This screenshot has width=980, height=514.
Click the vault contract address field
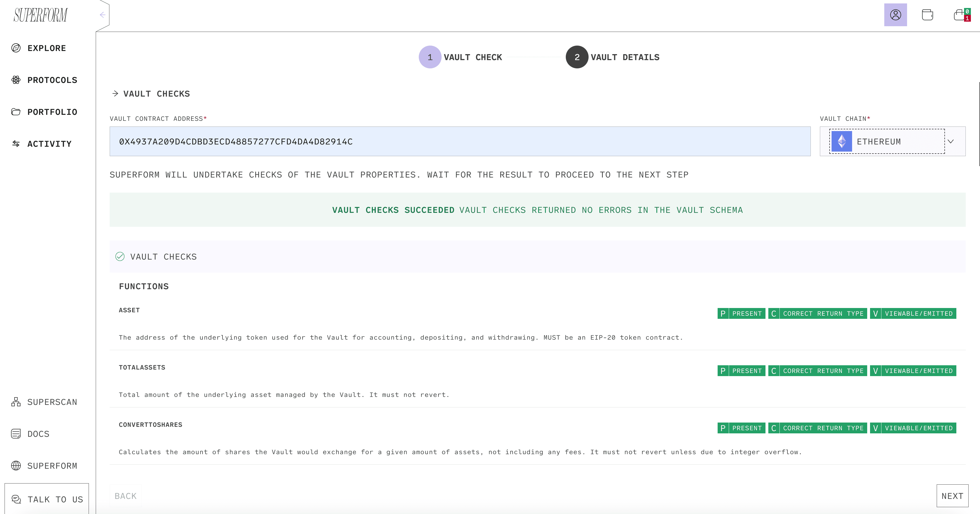460,142
